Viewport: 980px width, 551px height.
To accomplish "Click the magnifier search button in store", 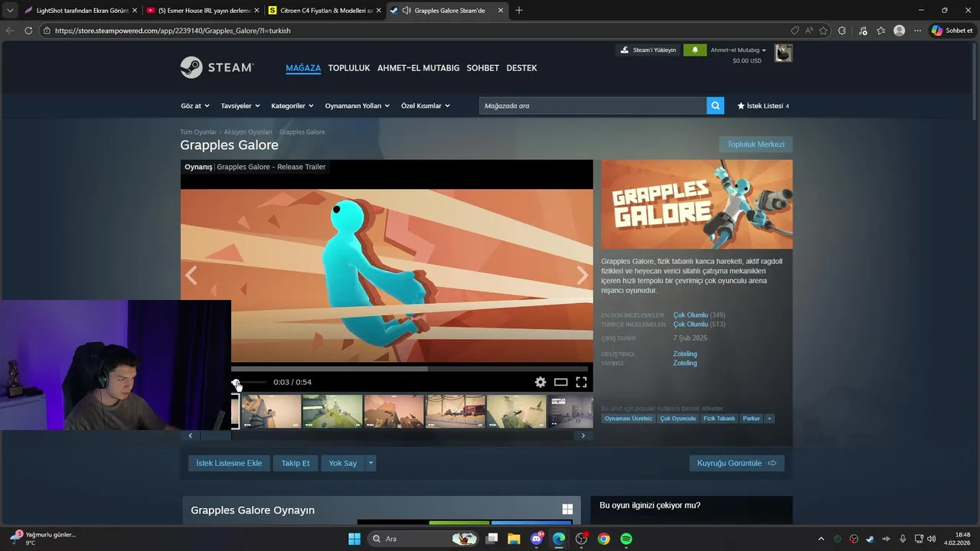I will [715, 106].
